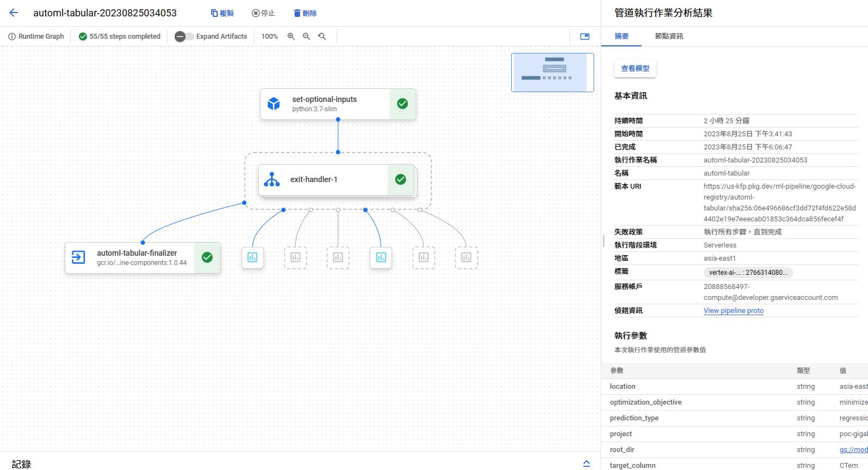Click the 複製 copy pipeline button
The image size is (868, 470).
[x=222, y=13]
